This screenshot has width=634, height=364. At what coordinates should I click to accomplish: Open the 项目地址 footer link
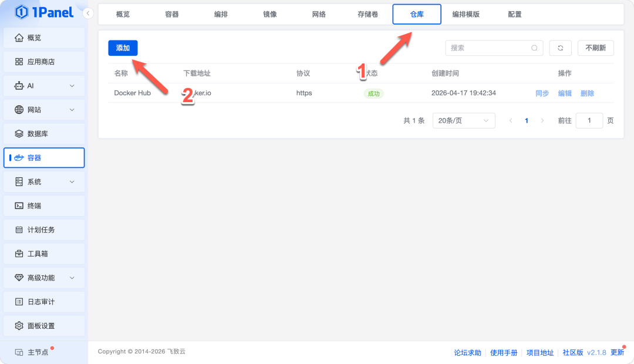coord(540,352)
